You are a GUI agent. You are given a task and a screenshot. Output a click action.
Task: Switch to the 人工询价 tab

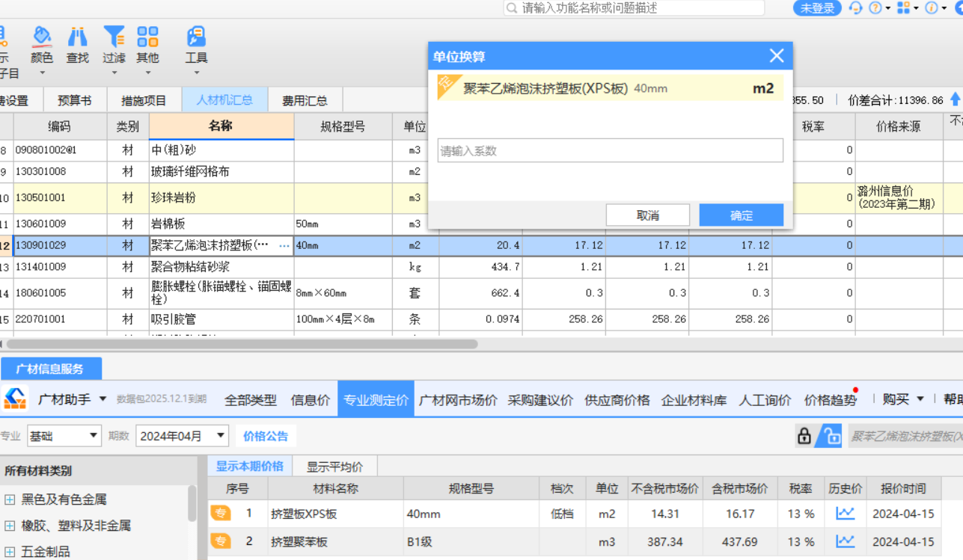click(765, 400)
